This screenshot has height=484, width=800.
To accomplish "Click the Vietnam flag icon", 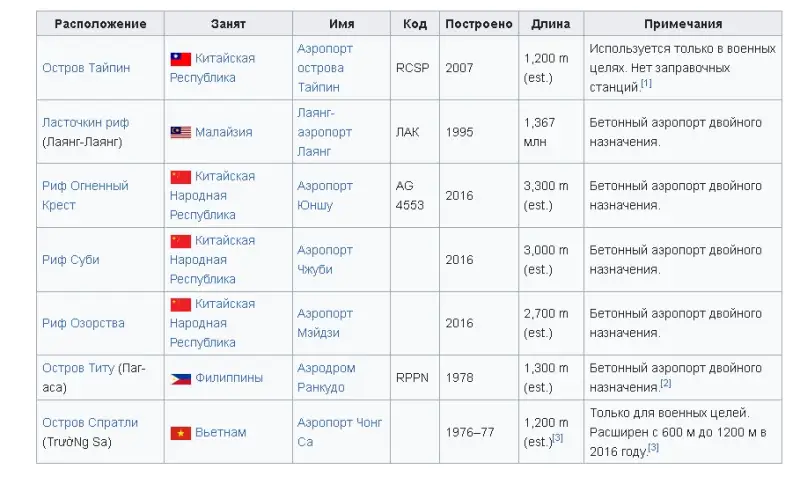I will click(x=181, y=433).
